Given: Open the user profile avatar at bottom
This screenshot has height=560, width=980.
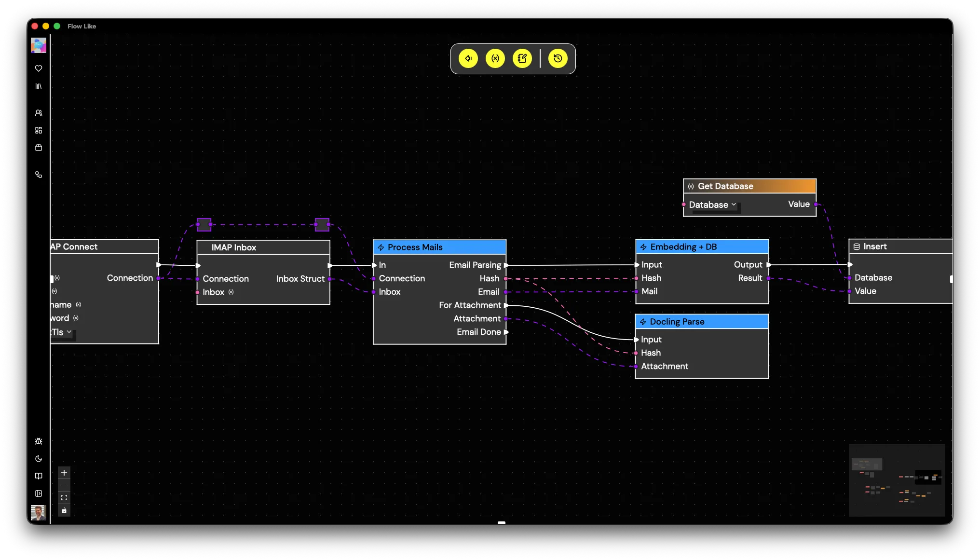Looking at the screenshot, I should point(38,512).
